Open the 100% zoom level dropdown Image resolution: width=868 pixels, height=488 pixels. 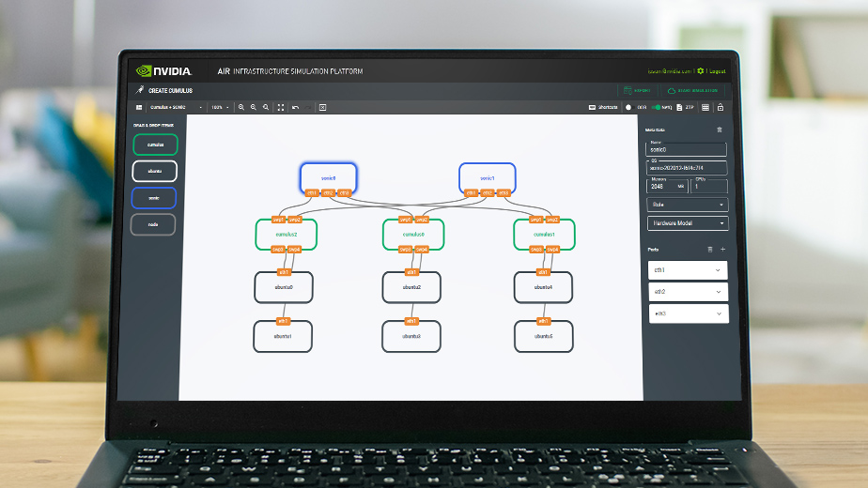coord(219,108)
